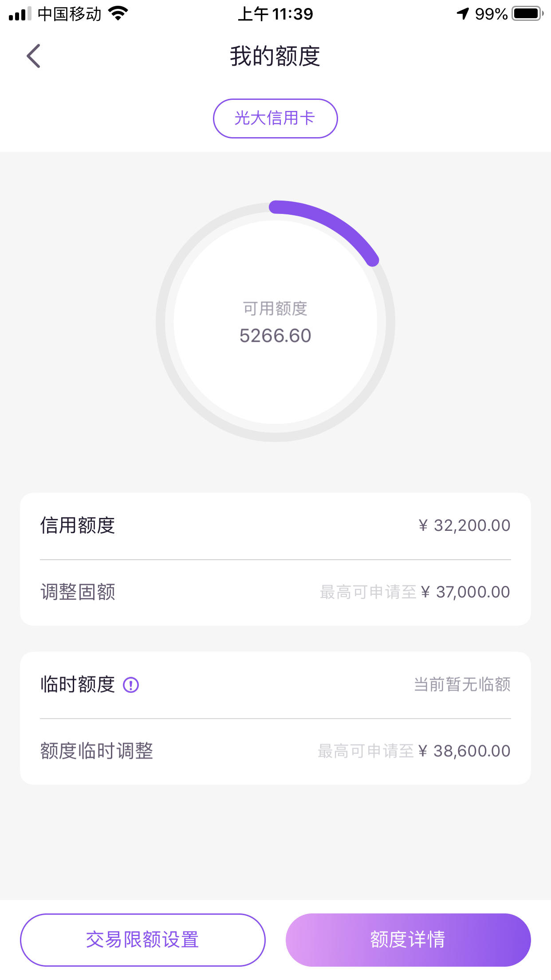The height and width of the screenshot is (980, 551).
Task: Open the 调整固额 row
Action: pos(275,592)
